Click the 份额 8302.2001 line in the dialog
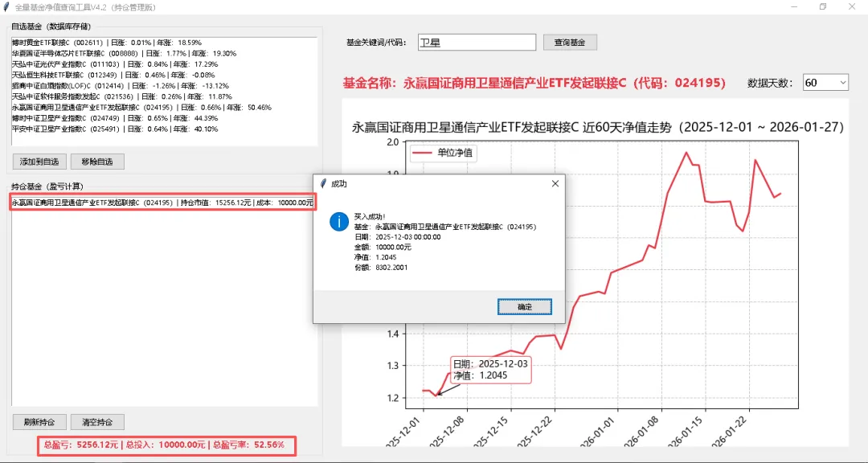This screenshot has width=868, height=463. [381, 268]
